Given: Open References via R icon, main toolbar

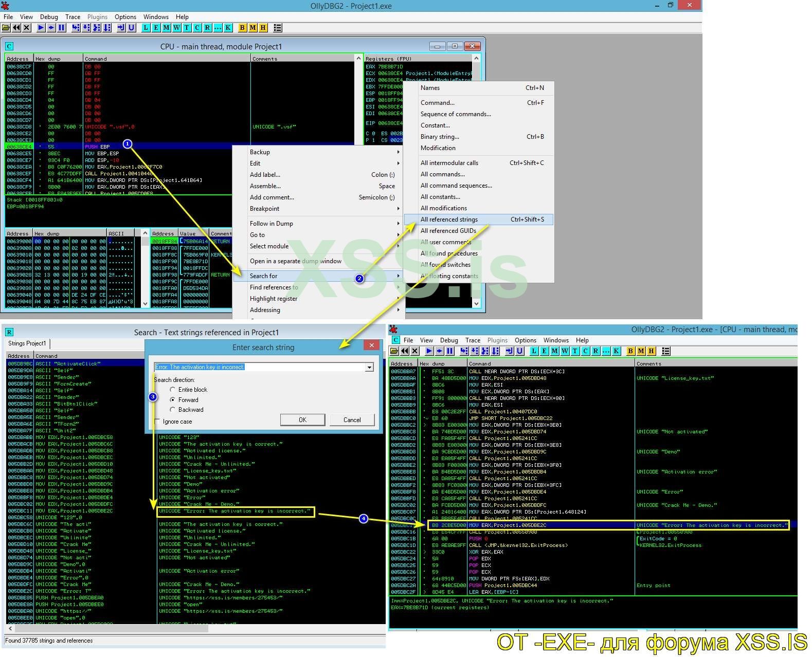Looking at the screenshot, I should point(207,28).
